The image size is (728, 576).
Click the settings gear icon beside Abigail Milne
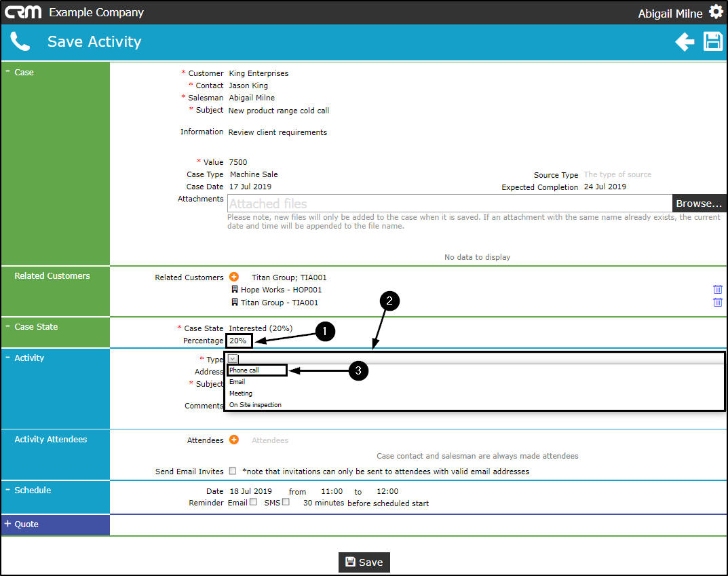pos(716,12)
